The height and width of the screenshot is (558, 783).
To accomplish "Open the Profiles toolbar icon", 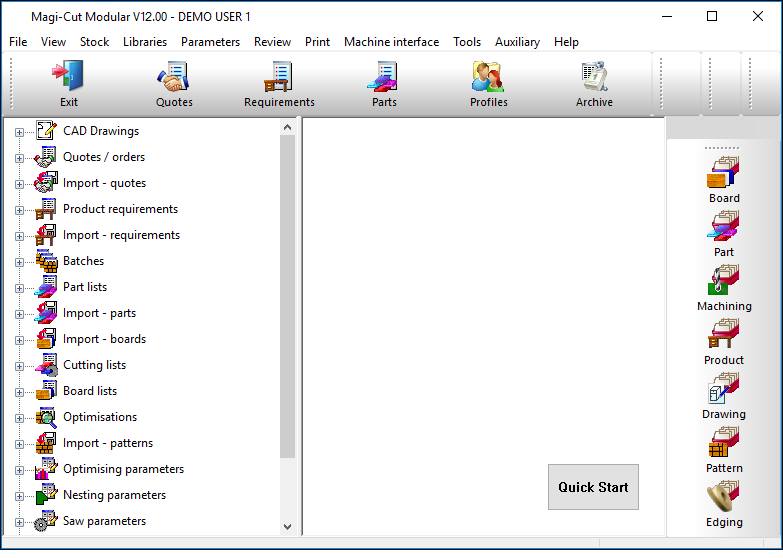I will pyautogui.click(x=488, y=75).
